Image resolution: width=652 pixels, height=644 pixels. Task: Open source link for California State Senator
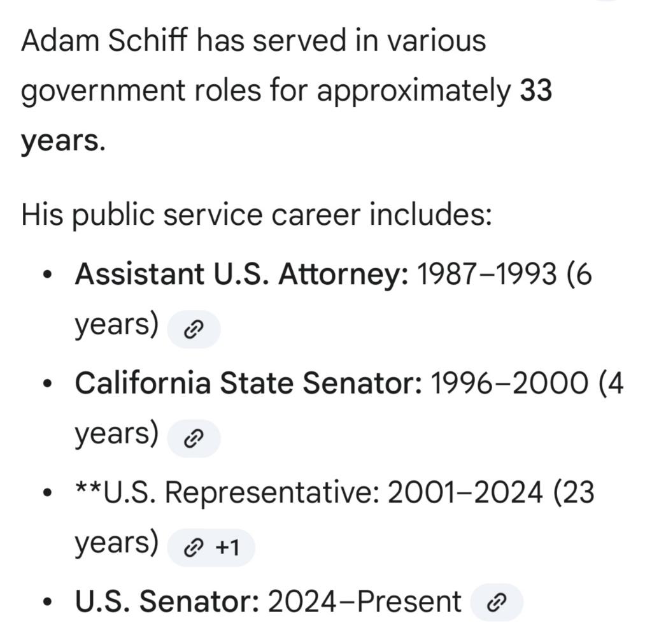click(x=193, y=438)
